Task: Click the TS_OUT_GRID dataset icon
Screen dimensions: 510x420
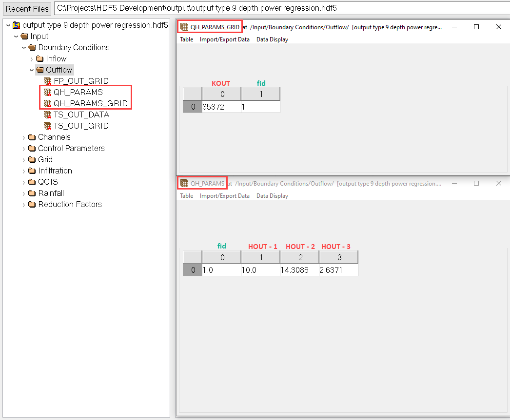Action: point(47,126)
